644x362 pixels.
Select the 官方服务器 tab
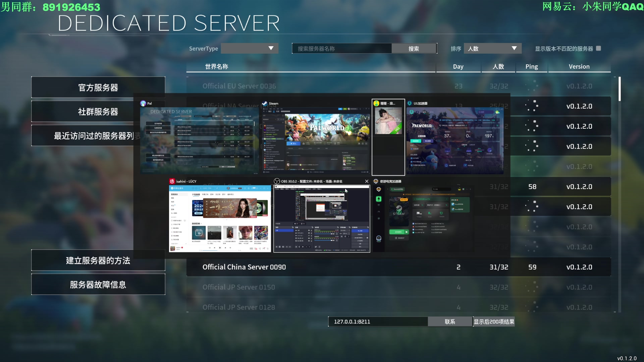(98, 87)
